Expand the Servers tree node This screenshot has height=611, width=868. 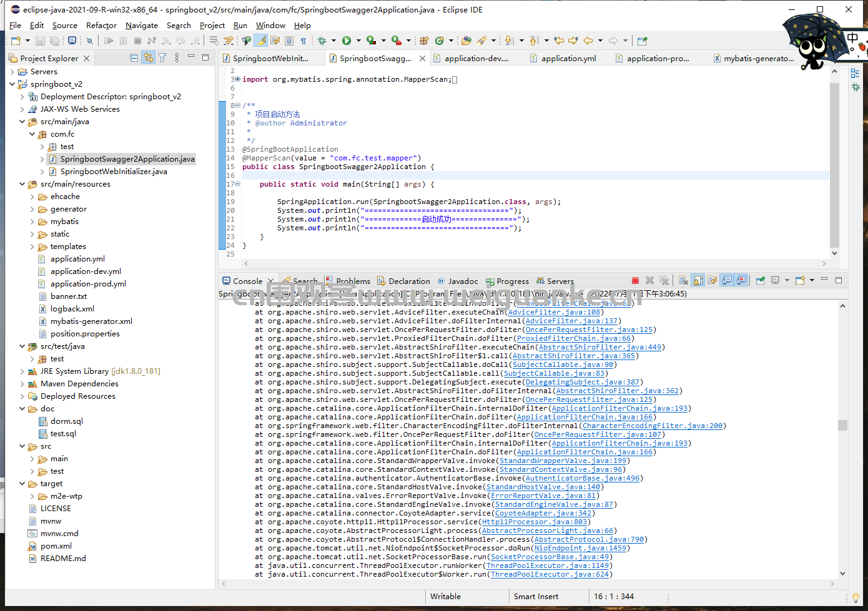click(12, 72)
